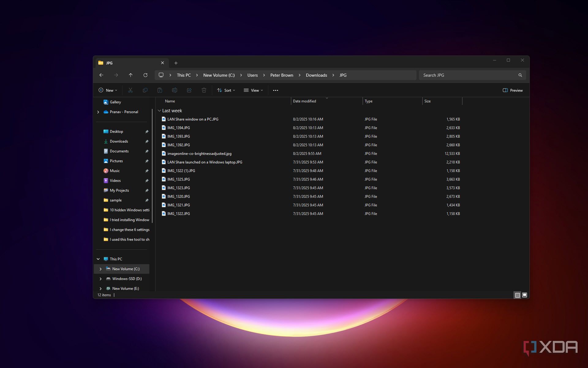
Task: Click the Cut scissors icon
Action: click(x=130, y=90)
